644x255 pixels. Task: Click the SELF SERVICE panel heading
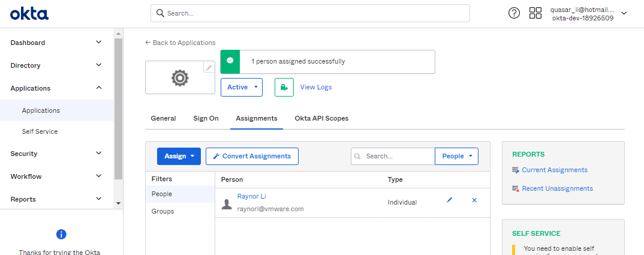coord(537,233)
